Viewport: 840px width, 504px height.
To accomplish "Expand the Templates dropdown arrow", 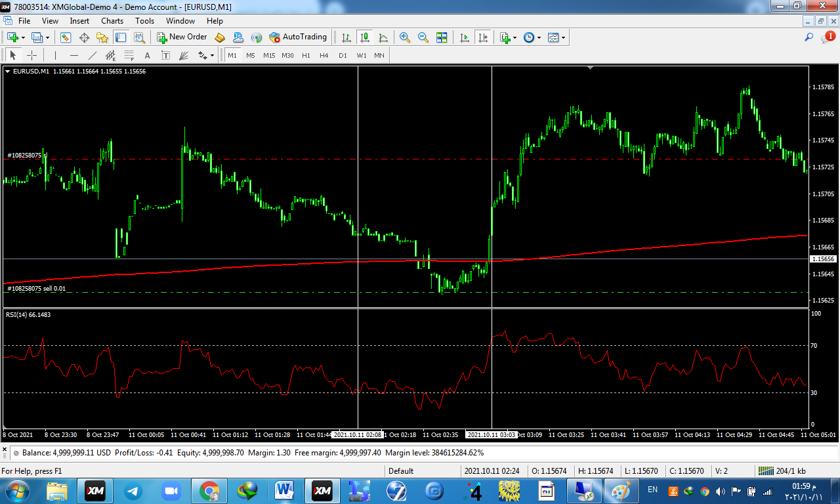I will point(563,37).
